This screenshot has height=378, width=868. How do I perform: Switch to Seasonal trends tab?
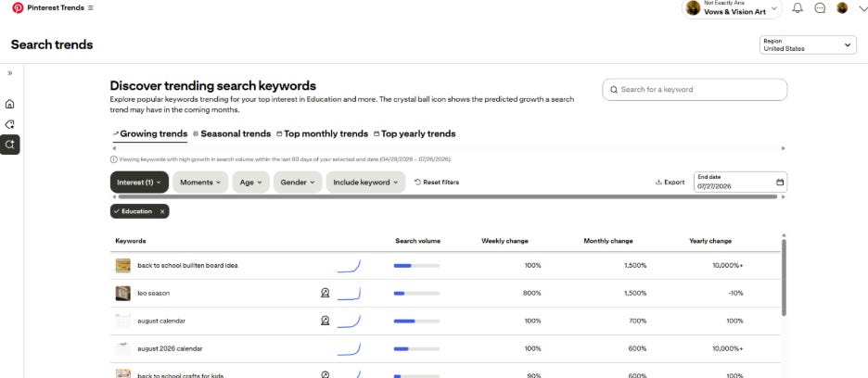pyautogui.click(x=232, y=134)
